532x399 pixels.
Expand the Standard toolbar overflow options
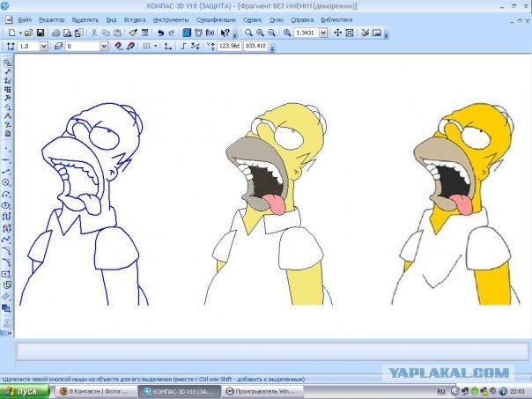(x=235, y=34)
